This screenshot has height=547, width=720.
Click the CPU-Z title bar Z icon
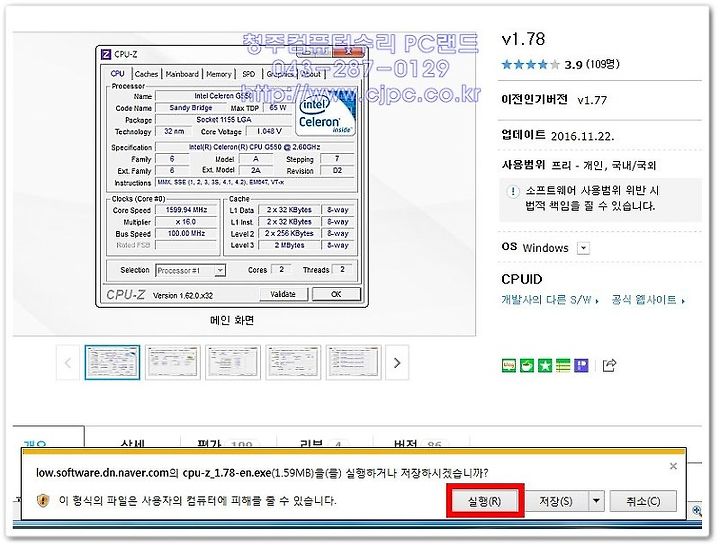coord(106,54)
